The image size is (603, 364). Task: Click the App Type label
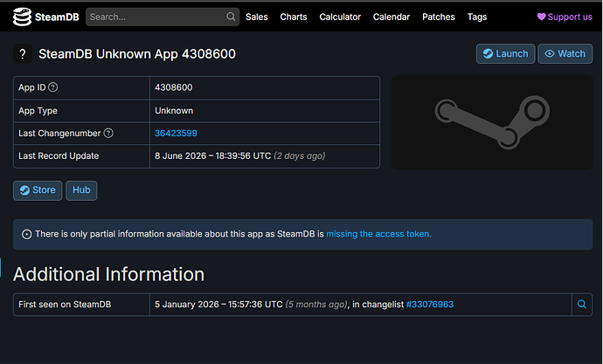click(38, 111)
